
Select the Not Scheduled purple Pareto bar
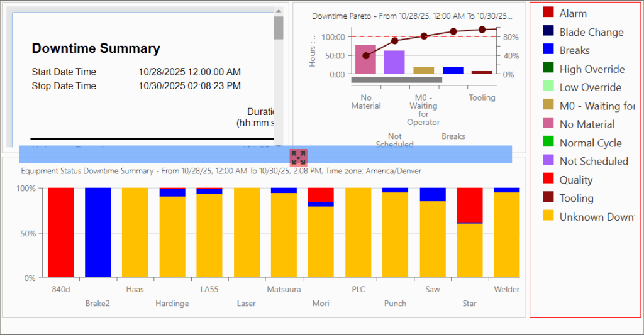pos(394,62)
